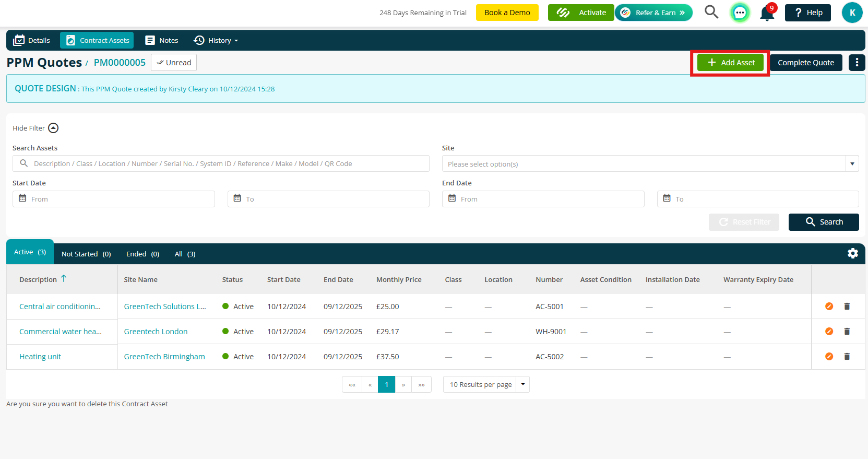Open the chat bubble icon
The height and width of the screenshot is (459, 868).
[x=740, y=13]
